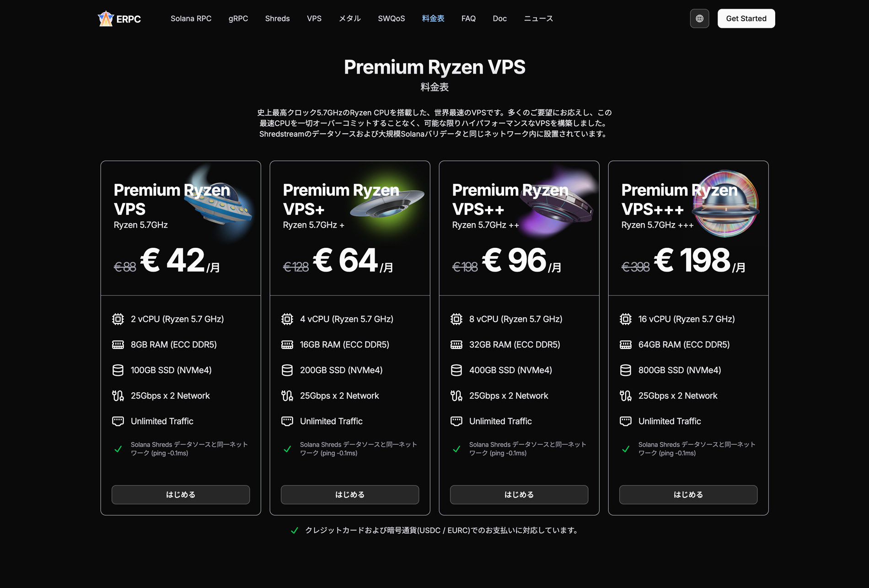Select the 料金表 menu item

point(433,18)
